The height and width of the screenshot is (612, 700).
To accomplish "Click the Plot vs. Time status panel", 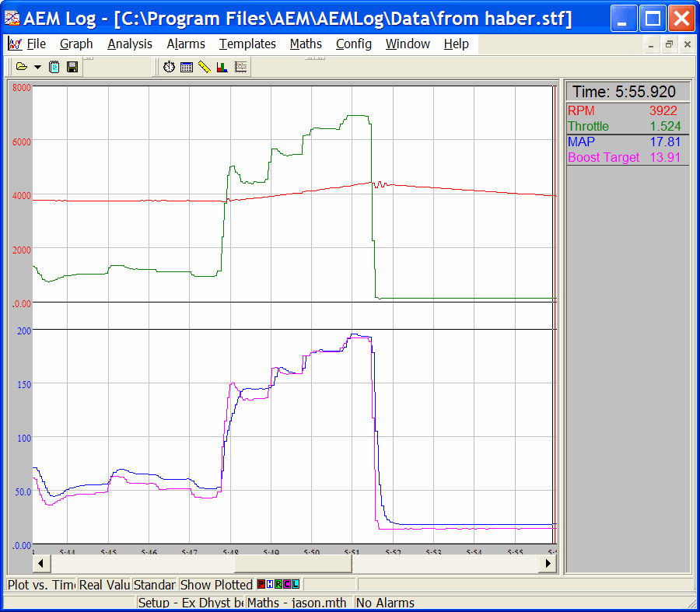I will coord(41,584).
